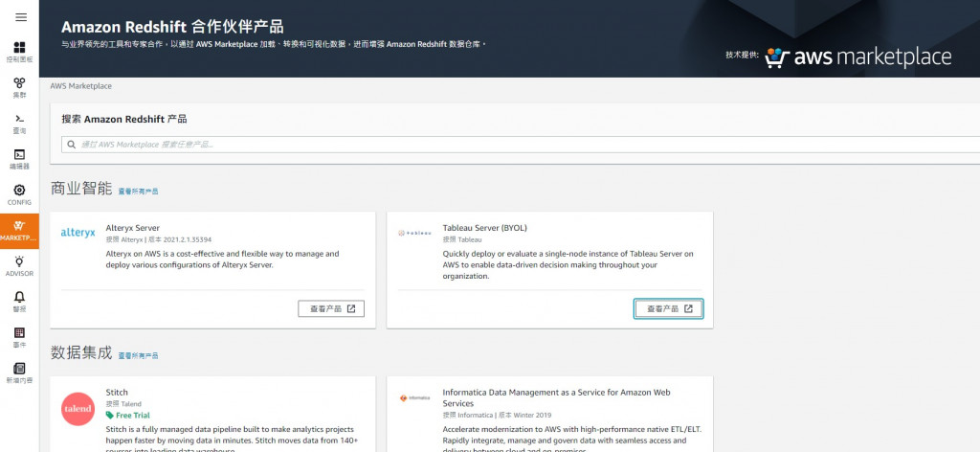Open the Informatica Data Management title
Viewport: 980px width, 452px height.
coord(556,397)
